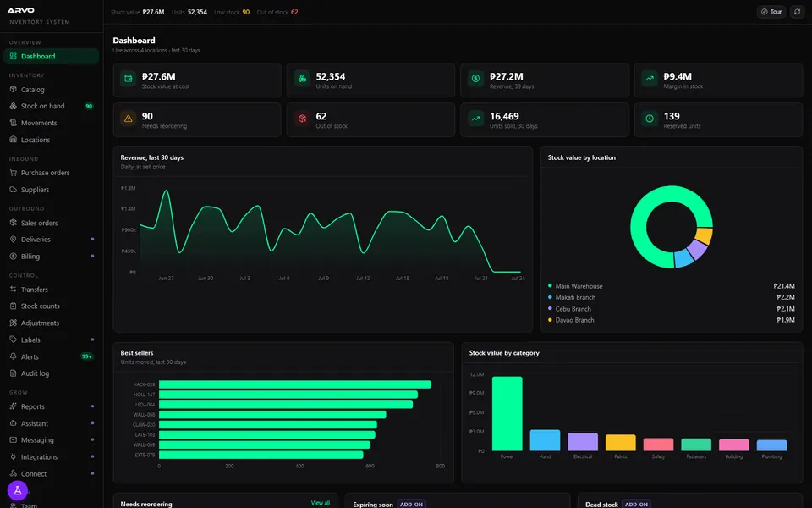Viewport: 812px width, 508px height.
Task: Click the EXTE-079 best seller bar
Action: (x=261, y=456)
